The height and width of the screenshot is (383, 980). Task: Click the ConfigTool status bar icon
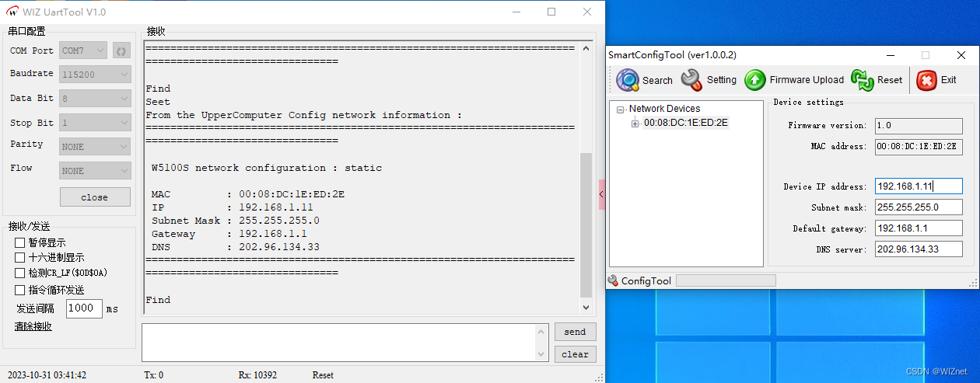pyautogui.click(x=613, y=280)
